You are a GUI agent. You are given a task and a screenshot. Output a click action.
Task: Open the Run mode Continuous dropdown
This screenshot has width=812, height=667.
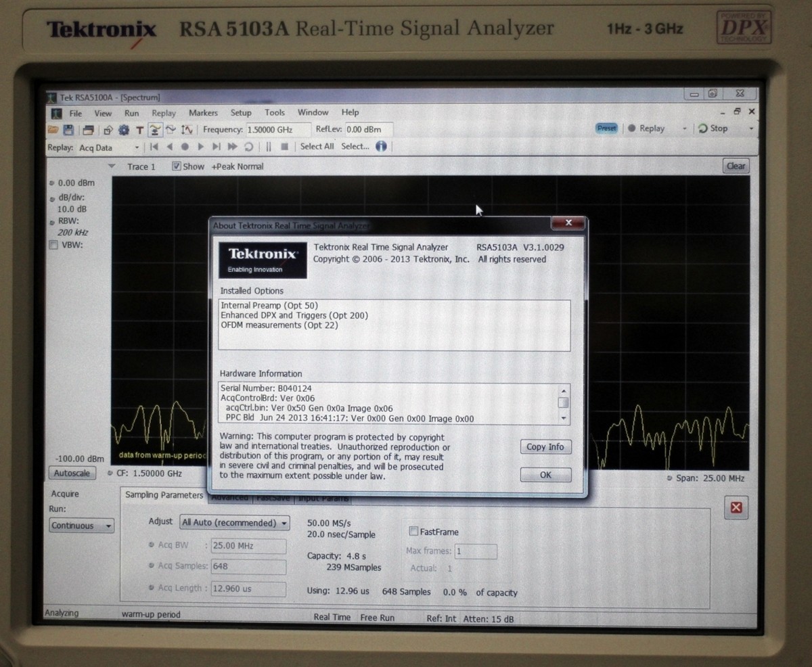(81, 526)
